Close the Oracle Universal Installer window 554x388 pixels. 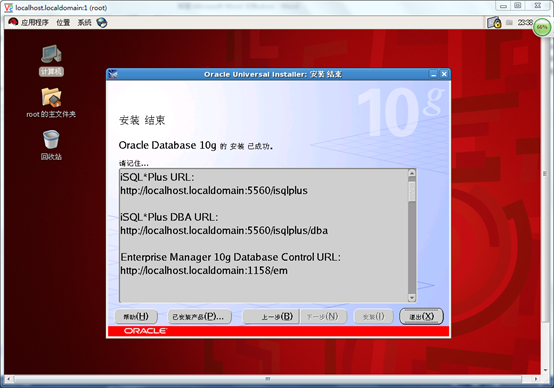(444, 74)
